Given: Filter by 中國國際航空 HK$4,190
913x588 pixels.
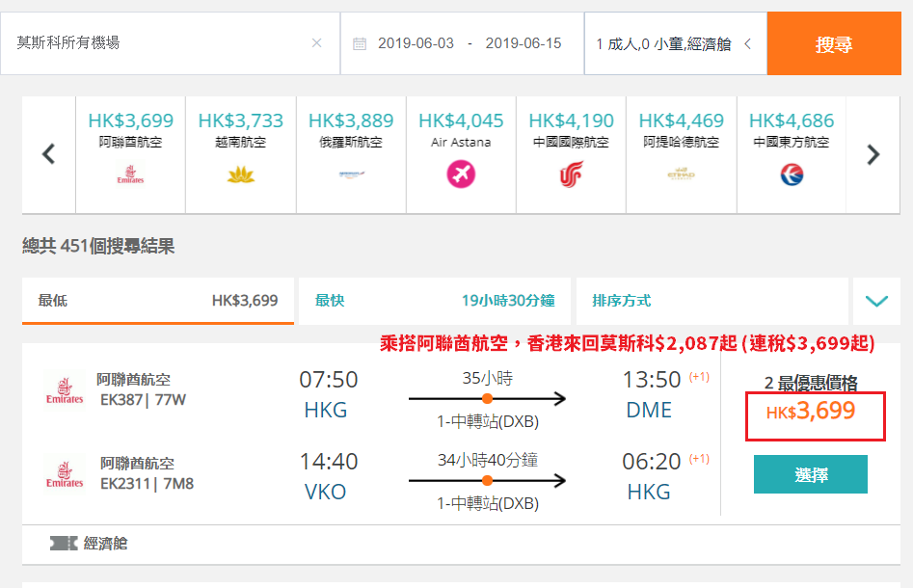Looking at the screenshot, I should pyautogui.click(x=571, y=154).
